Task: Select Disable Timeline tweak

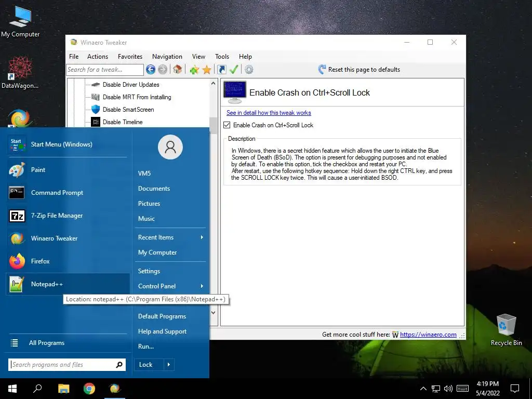Action: coord(123,122)
